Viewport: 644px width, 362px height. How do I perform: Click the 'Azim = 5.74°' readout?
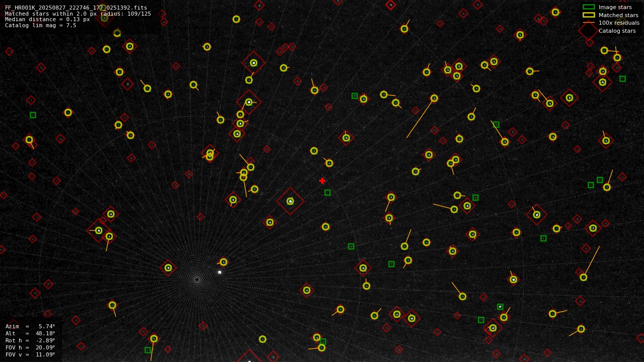pos(30,326)
